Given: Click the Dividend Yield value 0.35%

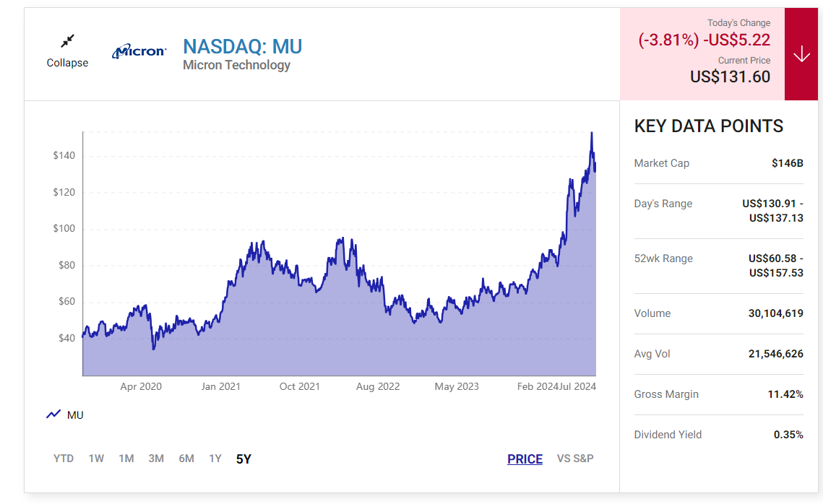Looking at the screenshot, I should tap(788, 434).
